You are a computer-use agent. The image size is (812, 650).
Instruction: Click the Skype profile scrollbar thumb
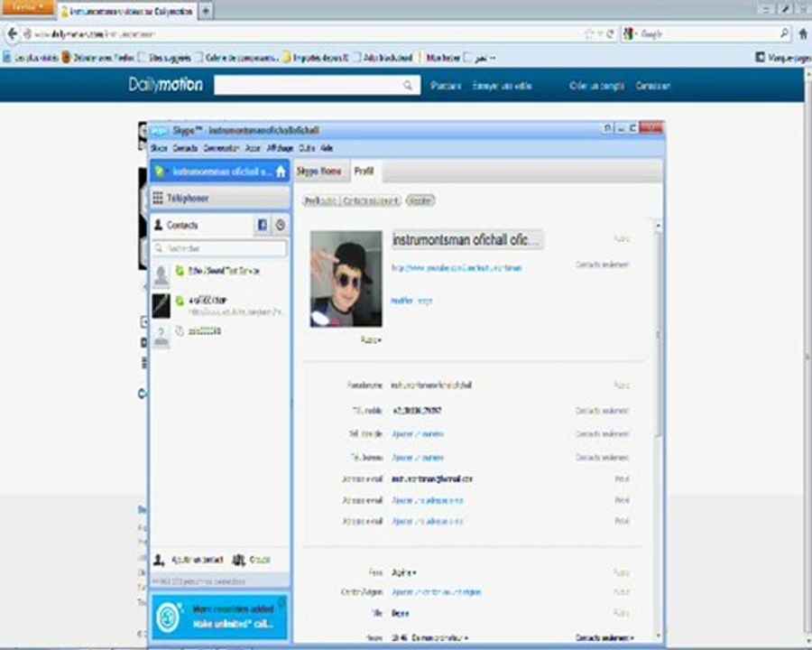click(x=659, y=334)
